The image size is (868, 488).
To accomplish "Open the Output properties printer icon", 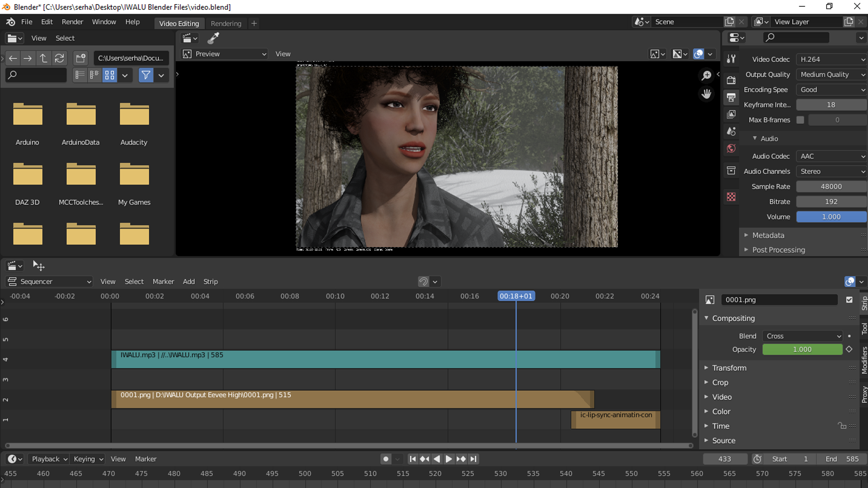I will (x=731, y=97).
